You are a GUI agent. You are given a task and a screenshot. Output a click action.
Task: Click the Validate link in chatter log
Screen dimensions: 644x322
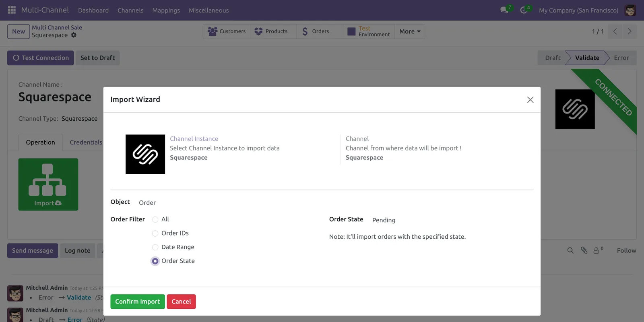click(x=79, y=297)
